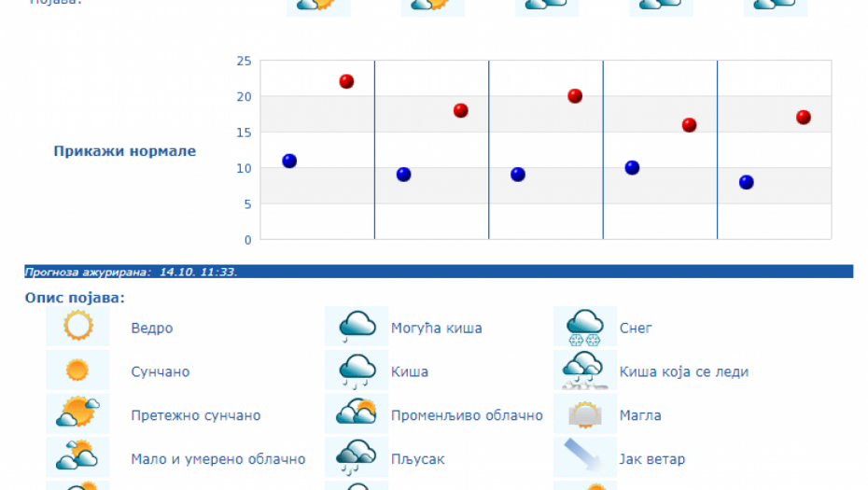Click the Снег snow icon

click(x=585, y=327)
